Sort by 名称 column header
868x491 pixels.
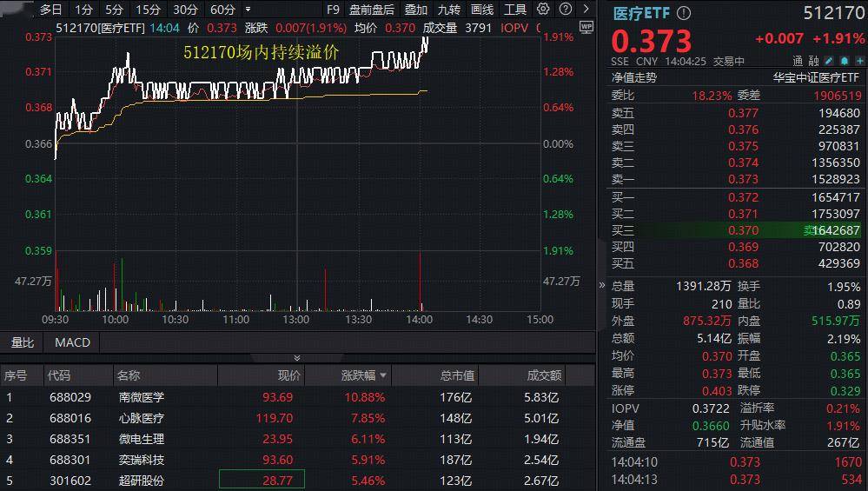(x=129, y=375)
